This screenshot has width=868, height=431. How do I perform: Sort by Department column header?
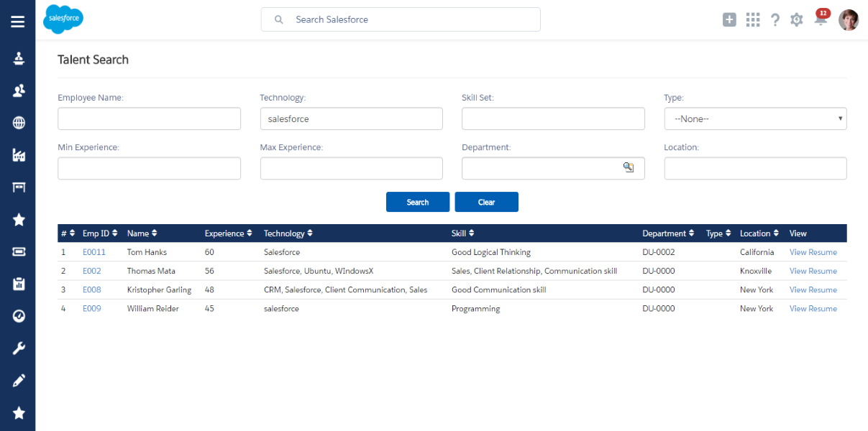(668, 233)
